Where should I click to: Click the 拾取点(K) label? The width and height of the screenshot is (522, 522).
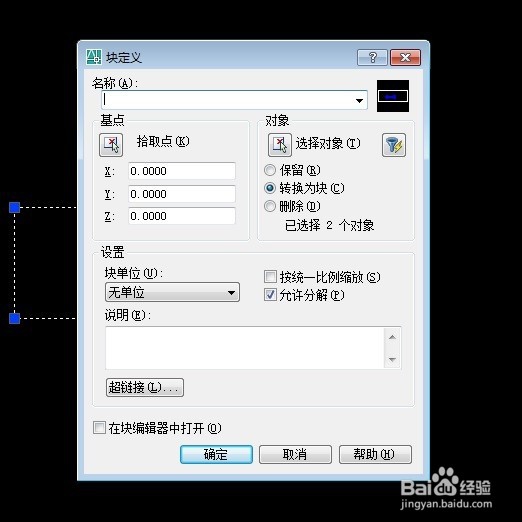point(163,142)
